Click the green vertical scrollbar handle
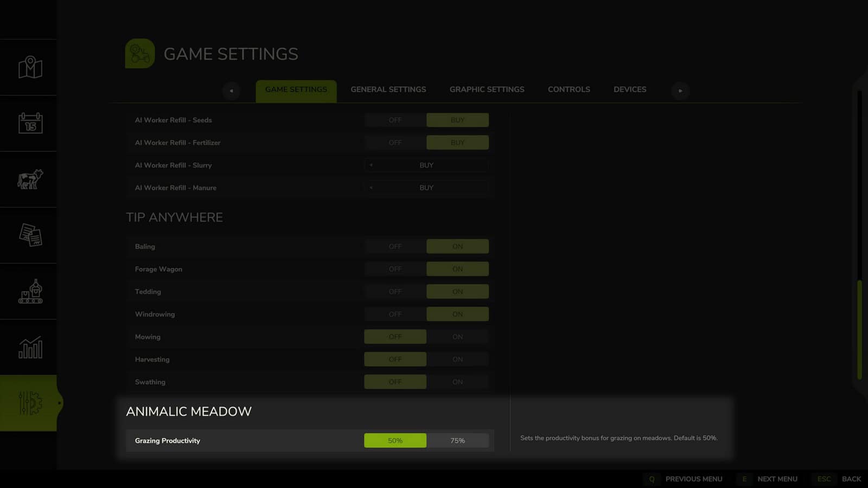The width and height of the screenshot is (868, 488). pyautogui.click(x=859, y=330)
